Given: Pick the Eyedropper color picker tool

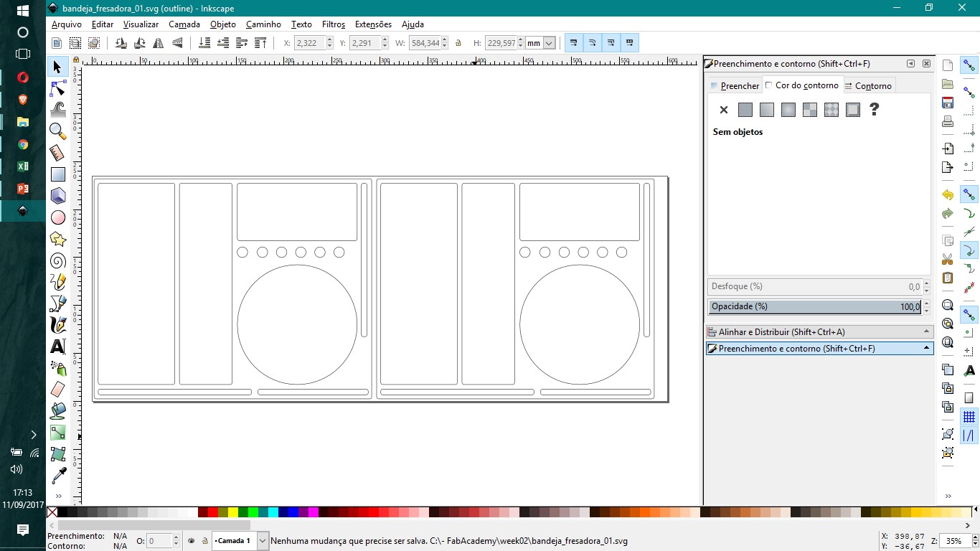Looking at the screenshot, I should pyautogui.click(x=58, y=476).
